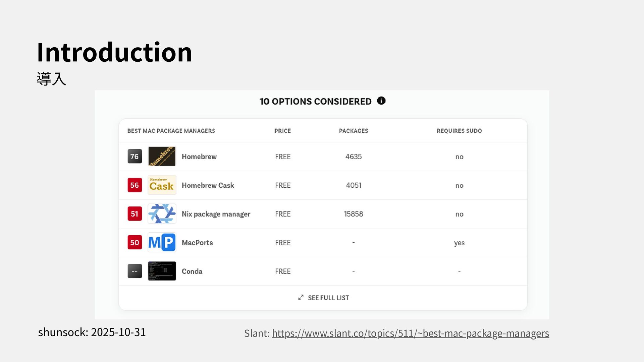Image resolution: width=644 pixels, height=362 pixels.
Task: Click the expand arrows icon near See Full List
Action: [301, 297]
